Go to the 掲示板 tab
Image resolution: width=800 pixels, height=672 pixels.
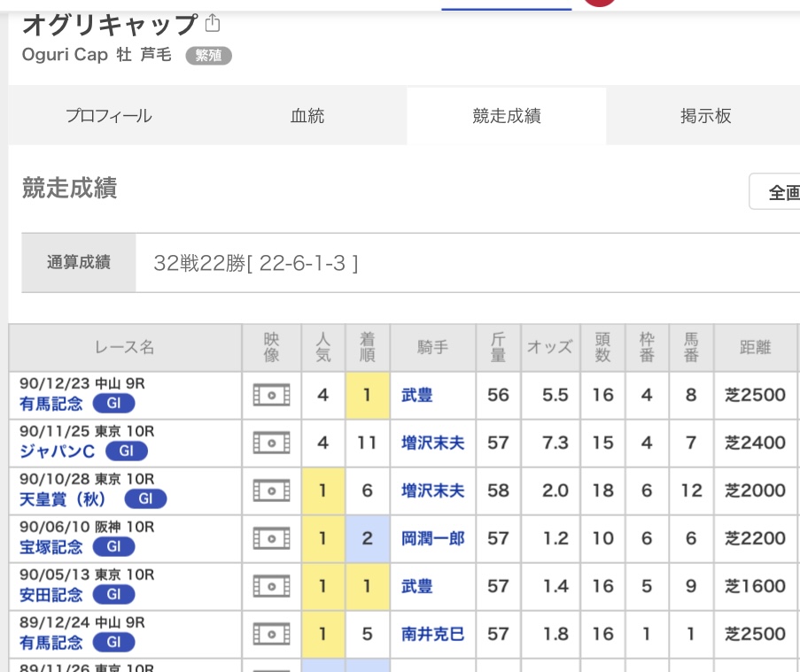705,116
